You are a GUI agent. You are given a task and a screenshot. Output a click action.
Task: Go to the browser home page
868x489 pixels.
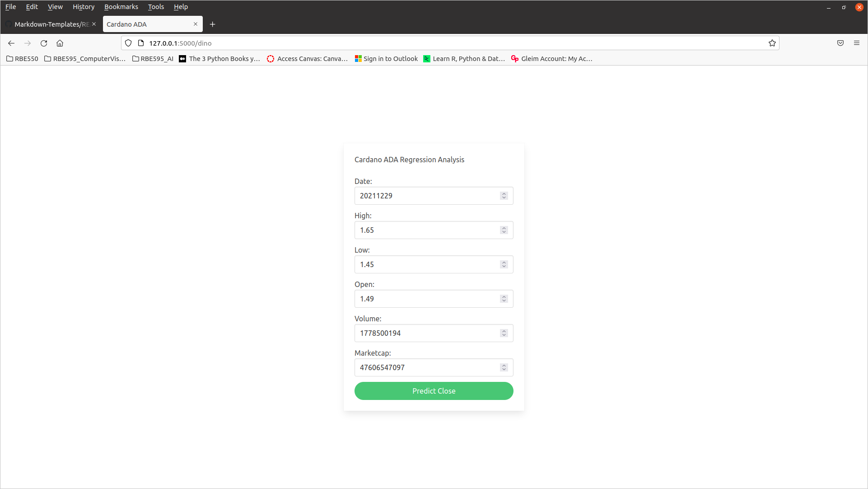[x=60, y=43]
